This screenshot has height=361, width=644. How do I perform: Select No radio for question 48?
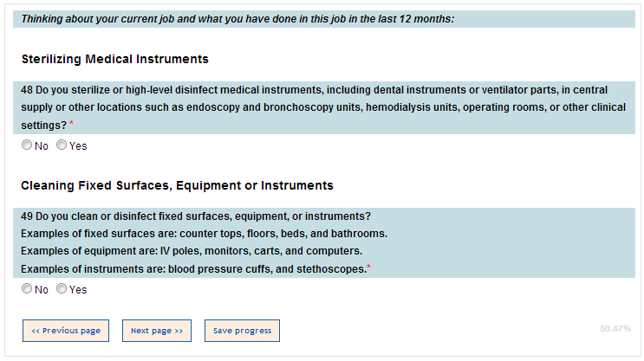[x=27, y=145]
